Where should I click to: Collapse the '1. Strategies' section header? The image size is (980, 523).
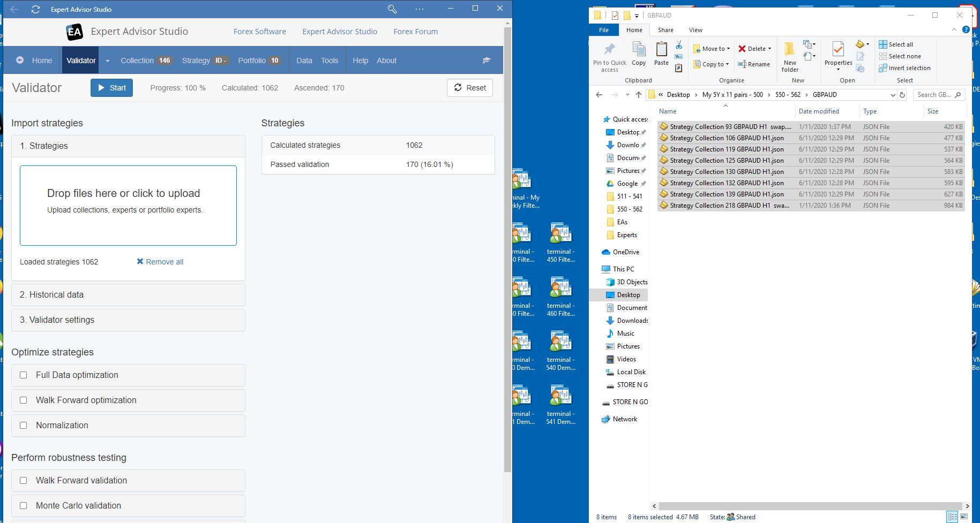click(128, 146)
